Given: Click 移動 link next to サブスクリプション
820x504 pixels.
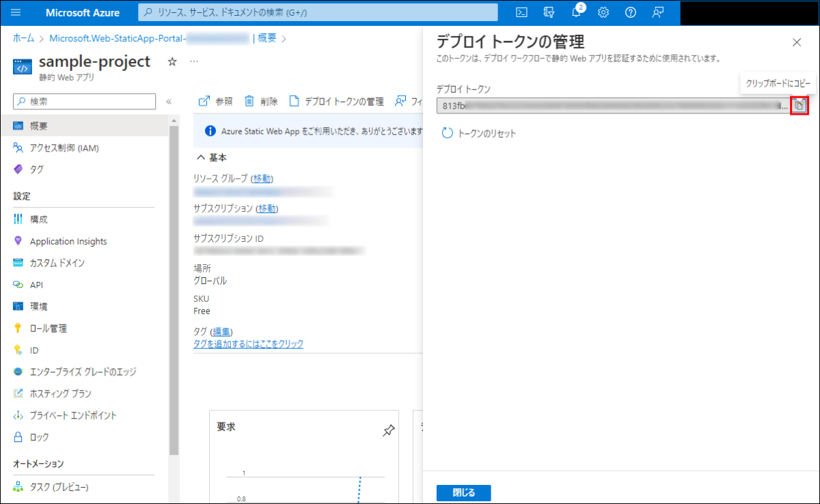Looking at the screenshot, I should click(267, 208).
